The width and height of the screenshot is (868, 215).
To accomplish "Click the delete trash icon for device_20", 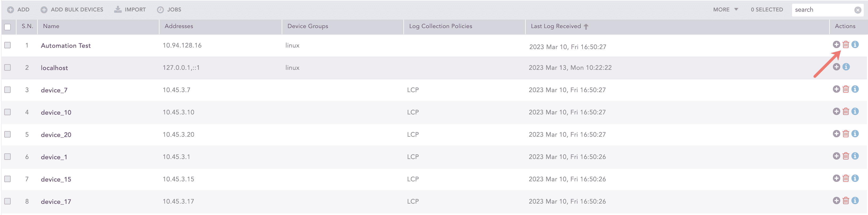I will 846,134.
